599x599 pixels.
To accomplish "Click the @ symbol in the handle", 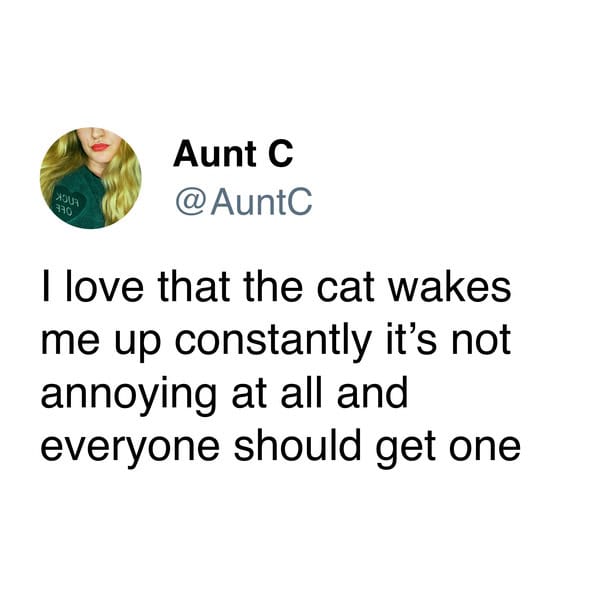I will coord(190,202).
